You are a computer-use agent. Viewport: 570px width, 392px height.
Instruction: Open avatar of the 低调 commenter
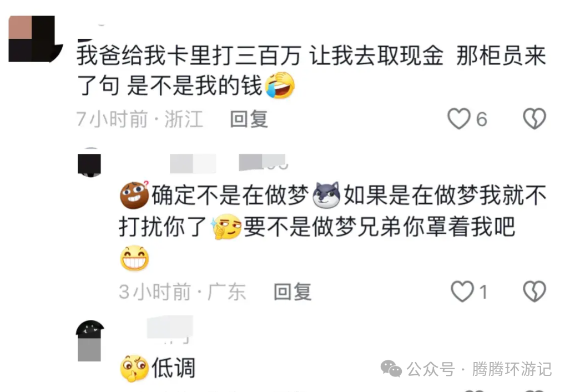click(x=89, y=341)
